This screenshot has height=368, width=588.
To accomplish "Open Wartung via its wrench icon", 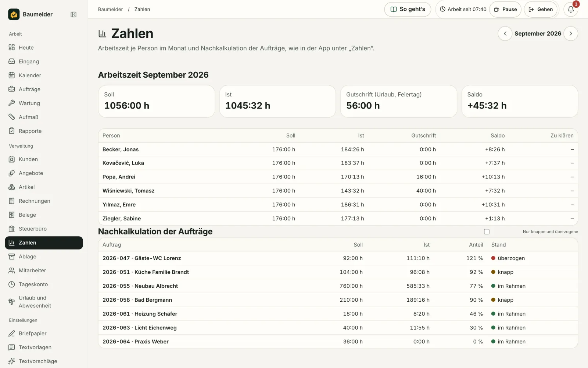I will tap(12, 103).
